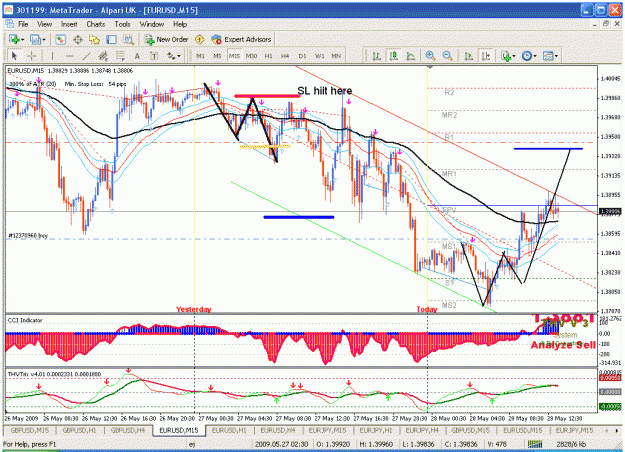The image size is (625, 452).
Task: Switch to EURUSD,H1 chart tab
Action: pyautogui.click(x=229, y=430)
